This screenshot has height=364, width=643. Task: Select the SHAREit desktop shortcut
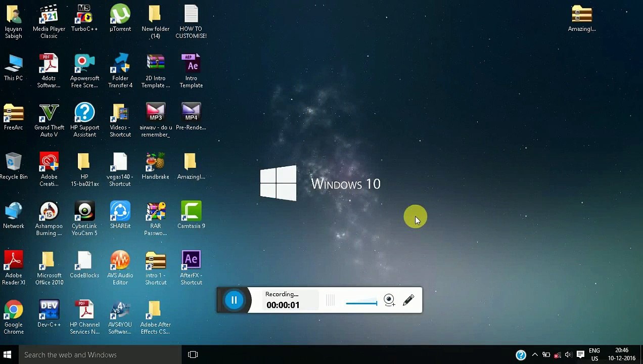(x=120, y=216)
